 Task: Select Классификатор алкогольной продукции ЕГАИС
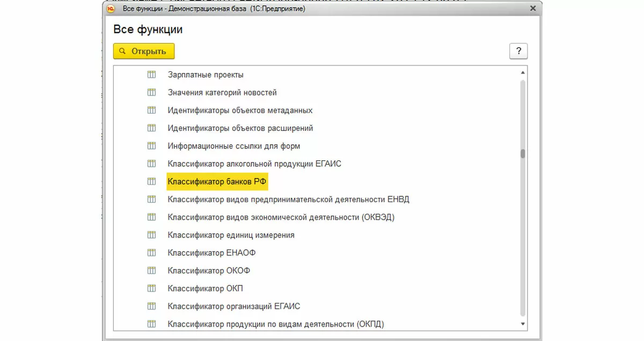coord(254,164)
